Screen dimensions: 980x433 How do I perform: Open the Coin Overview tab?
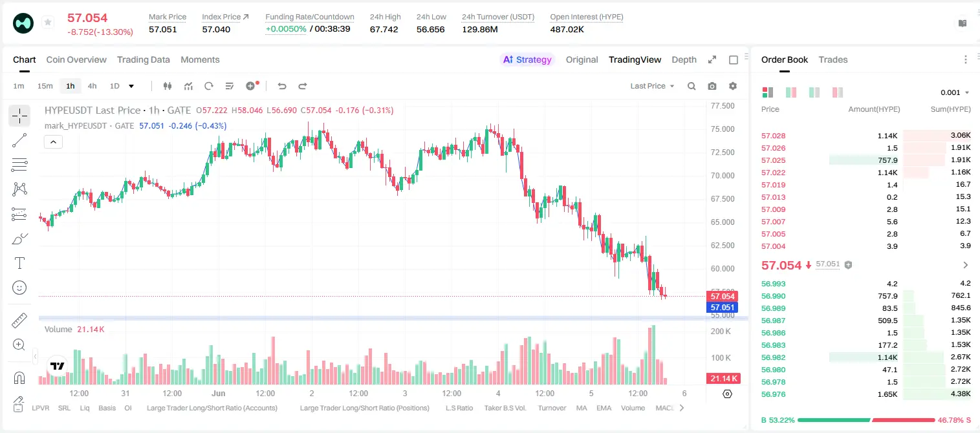pos(76,59)
